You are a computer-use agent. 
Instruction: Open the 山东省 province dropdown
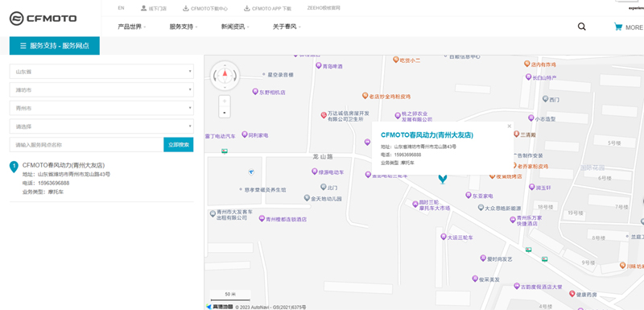[101, 72]
